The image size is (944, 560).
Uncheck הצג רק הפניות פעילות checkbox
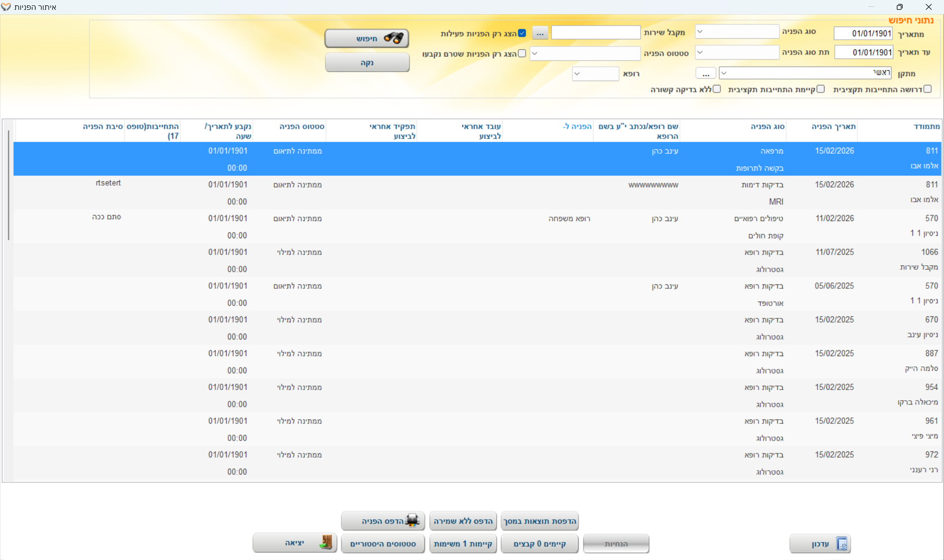522,33
